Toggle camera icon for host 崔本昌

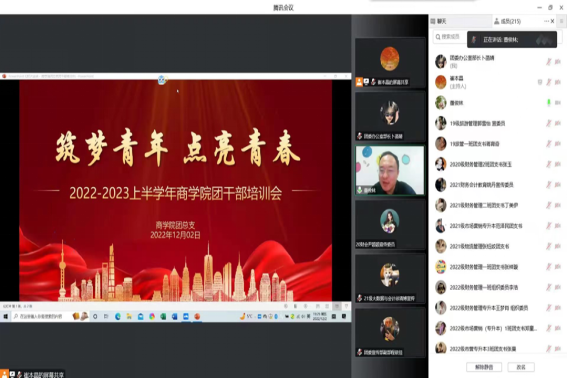click(558, 82)
